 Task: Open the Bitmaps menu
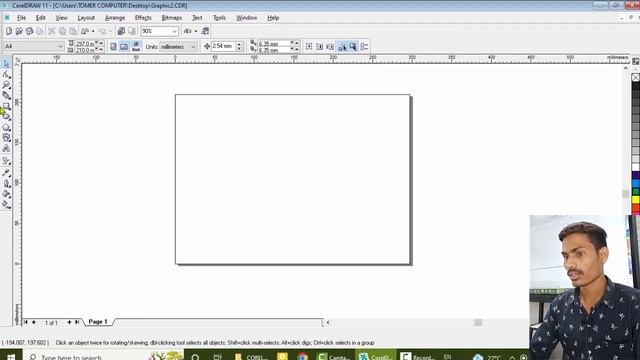pos(172,18)
